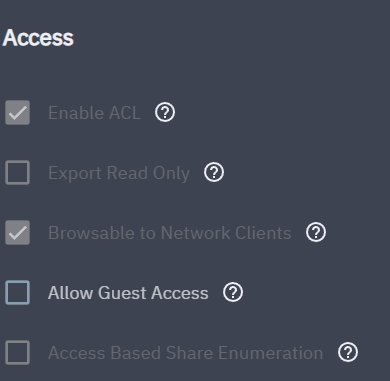Toggle the checked box beside Browsable option

(x=17, y=232)
